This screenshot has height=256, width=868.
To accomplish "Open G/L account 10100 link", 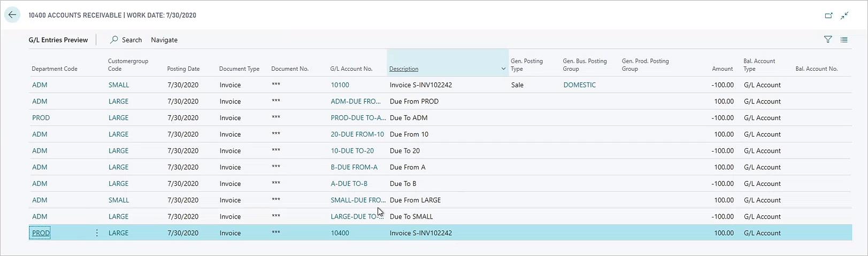I will click(340, 85).
